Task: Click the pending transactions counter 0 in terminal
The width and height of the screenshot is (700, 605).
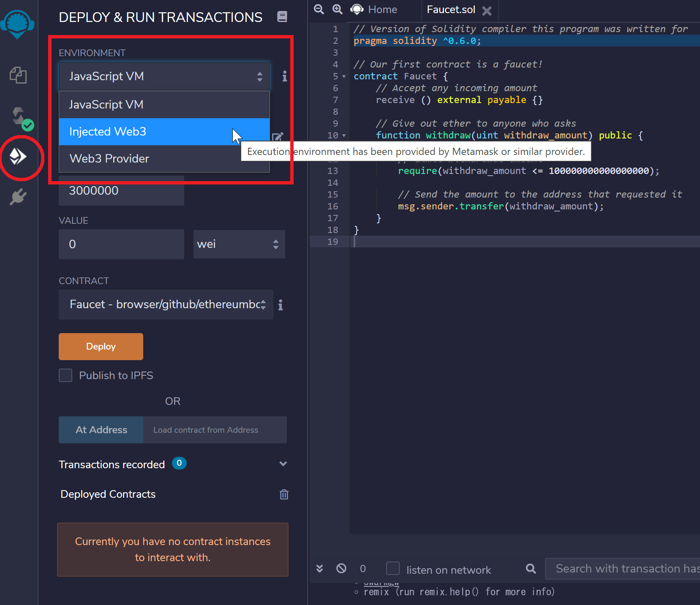Action: (x=363, y=569)
